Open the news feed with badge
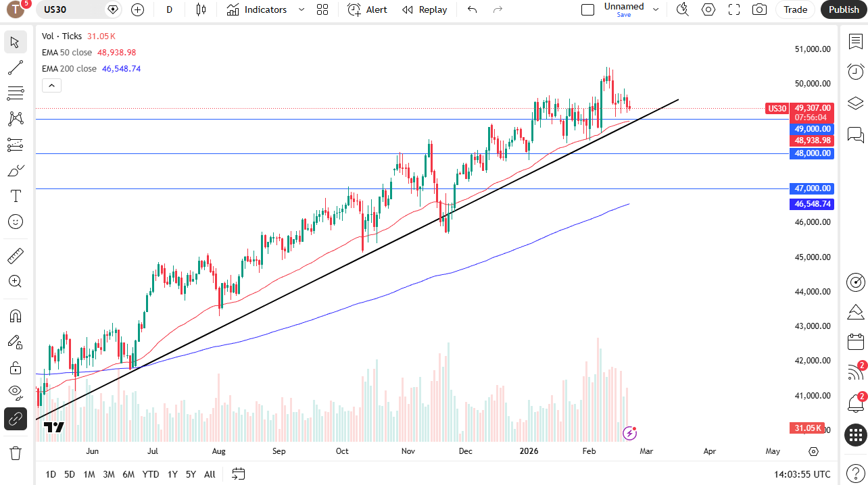868x485 pixels. pyautogui.click(x=856, y=372)
